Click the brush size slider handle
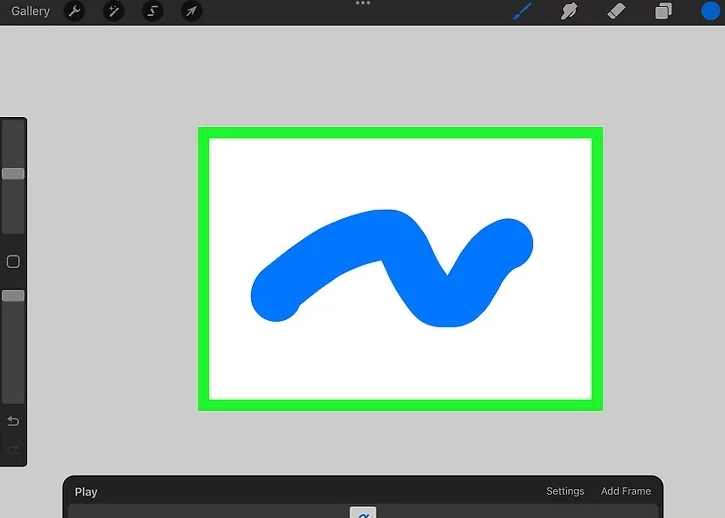This screenshot has height=518, width=725. tap(13, 174)
